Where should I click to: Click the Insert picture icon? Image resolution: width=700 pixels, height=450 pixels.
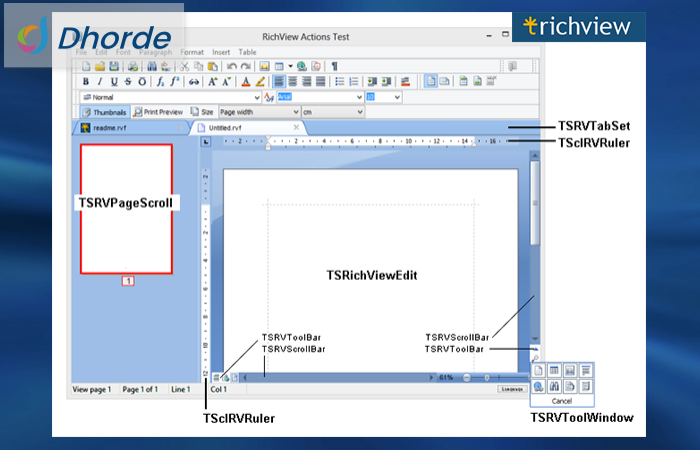pyautogui.click(x=264, y=67)
